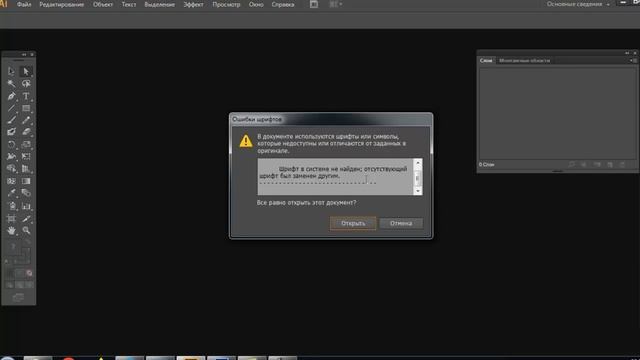The height and width of the screenshot is (360, 640).
Task: Select the Paintbrush tool
Action: [x=11, y=120]
